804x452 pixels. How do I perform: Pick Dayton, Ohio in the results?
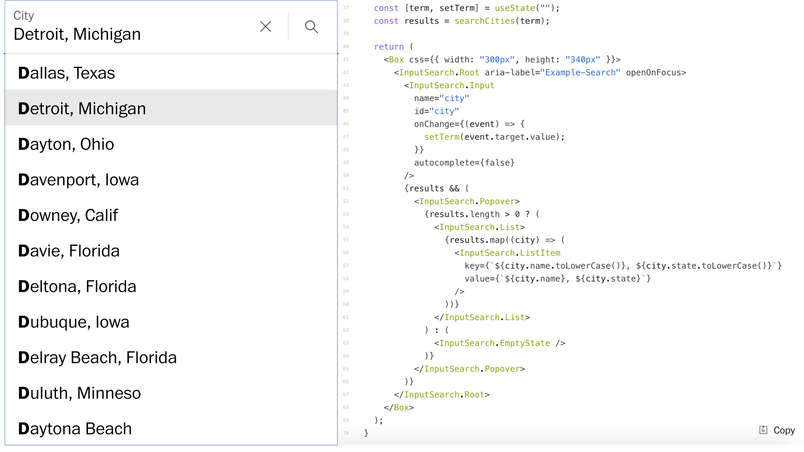point(171,144)
